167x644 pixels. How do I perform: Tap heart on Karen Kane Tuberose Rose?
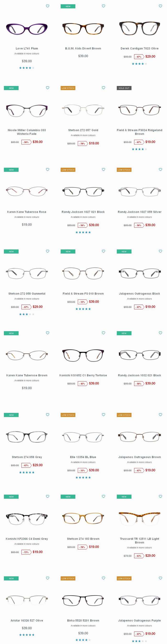tap(48, 170)
